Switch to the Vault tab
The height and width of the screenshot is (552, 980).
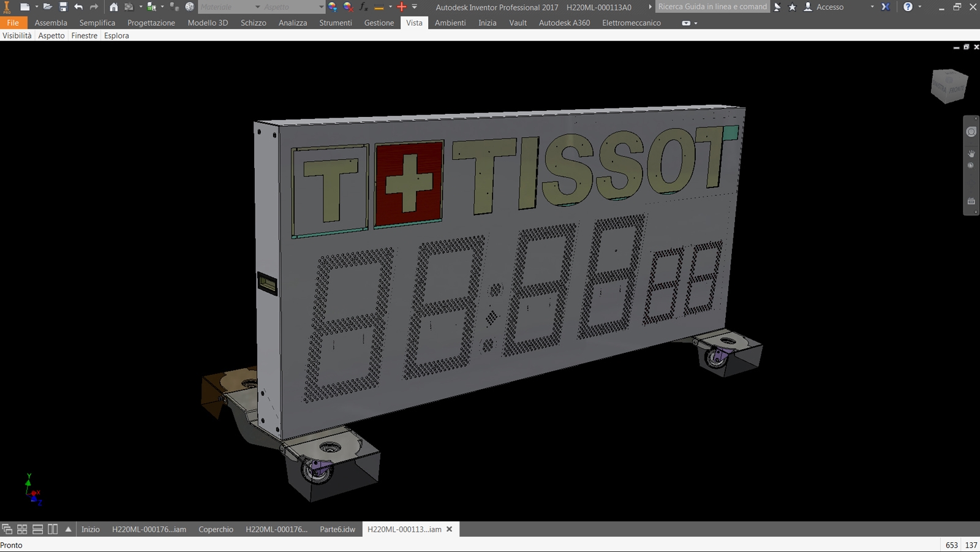518,23
